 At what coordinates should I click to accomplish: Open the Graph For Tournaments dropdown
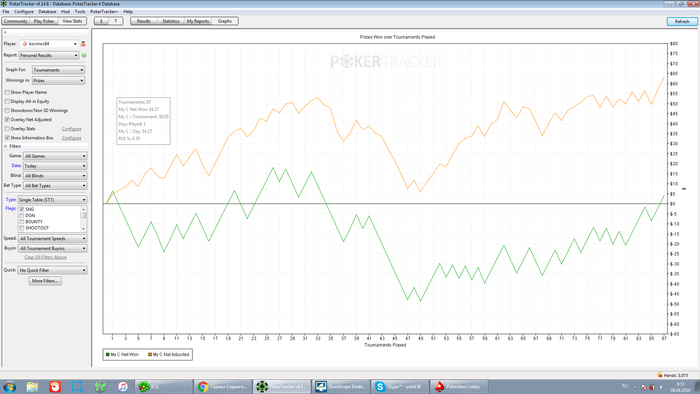coord(58,70)
